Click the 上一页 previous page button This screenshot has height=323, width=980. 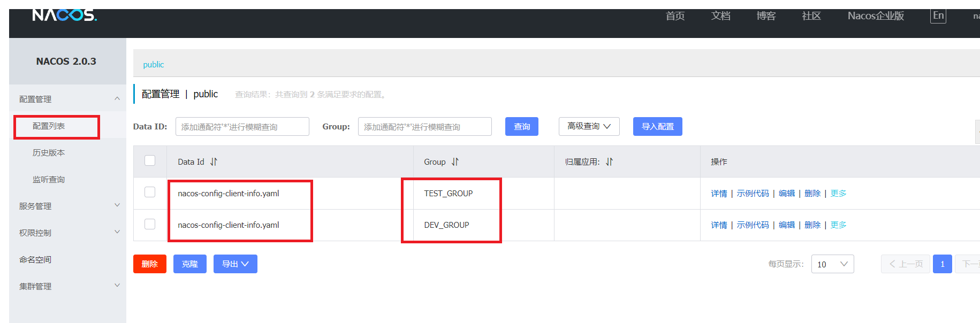tap(906, 264)
